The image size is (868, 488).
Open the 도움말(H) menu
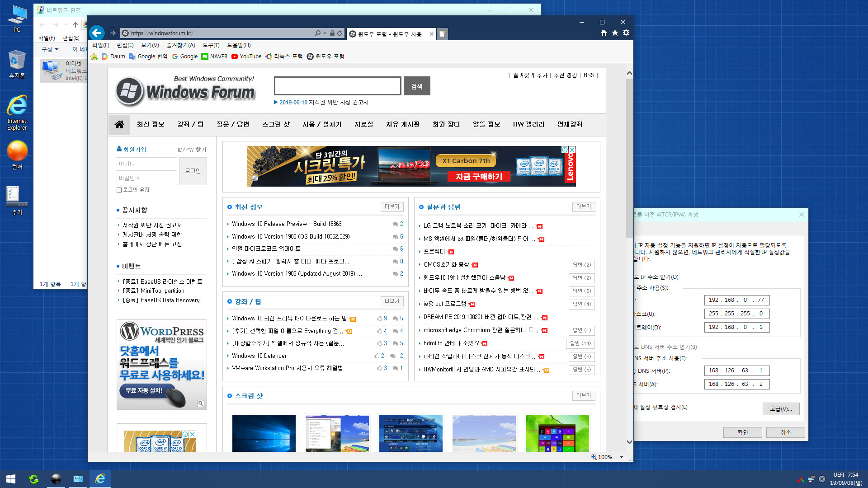(239, 45)
